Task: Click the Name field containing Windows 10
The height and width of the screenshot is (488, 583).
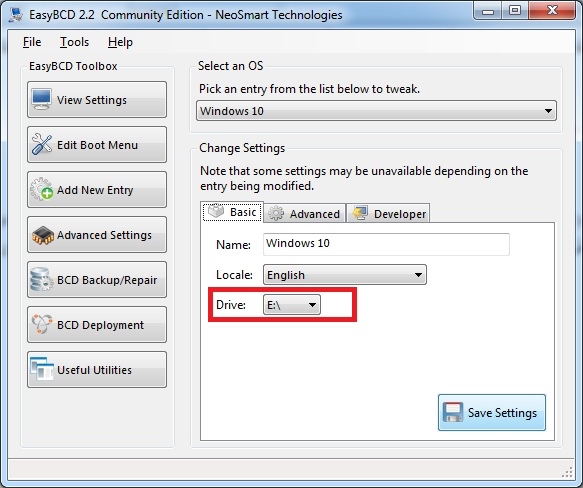Action: [386, 244]
